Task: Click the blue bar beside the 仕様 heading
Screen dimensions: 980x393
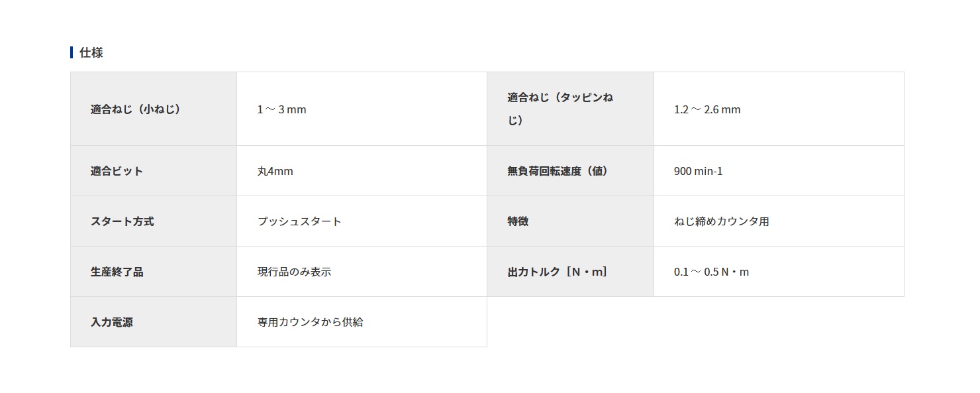Action: click(x=72, y=52)
